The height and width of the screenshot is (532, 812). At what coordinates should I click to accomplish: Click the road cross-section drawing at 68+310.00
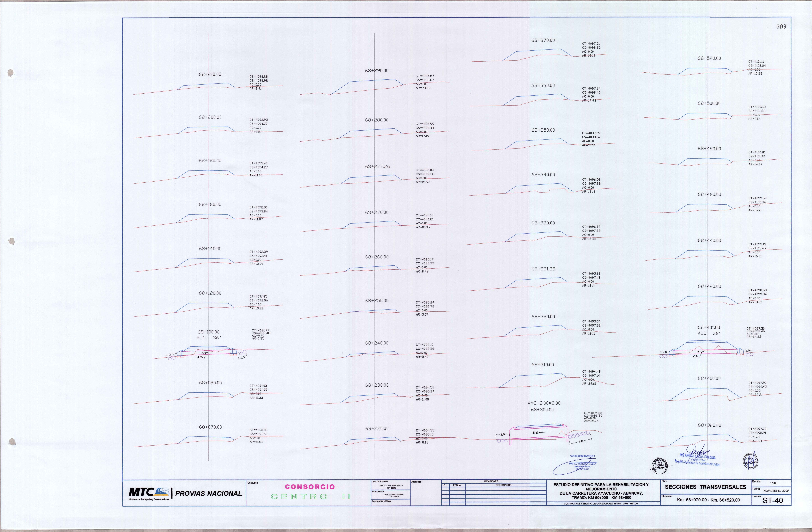point(541,380)
